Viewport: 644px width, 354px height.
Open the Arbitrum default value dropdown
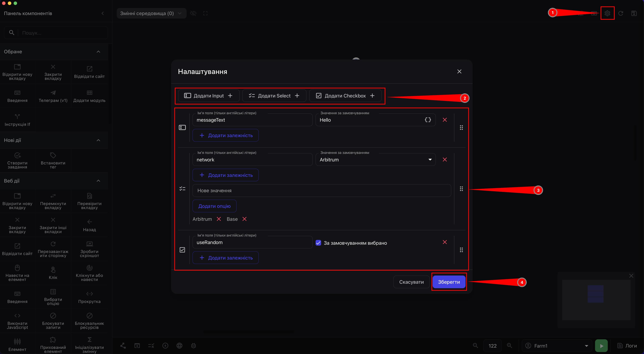point(375,159)
